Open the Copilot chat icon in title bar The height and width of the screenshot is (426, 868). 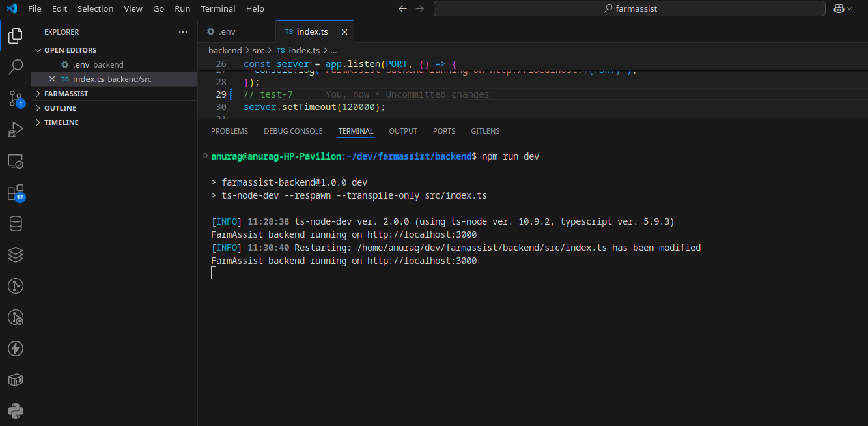(x=839, y=8)
